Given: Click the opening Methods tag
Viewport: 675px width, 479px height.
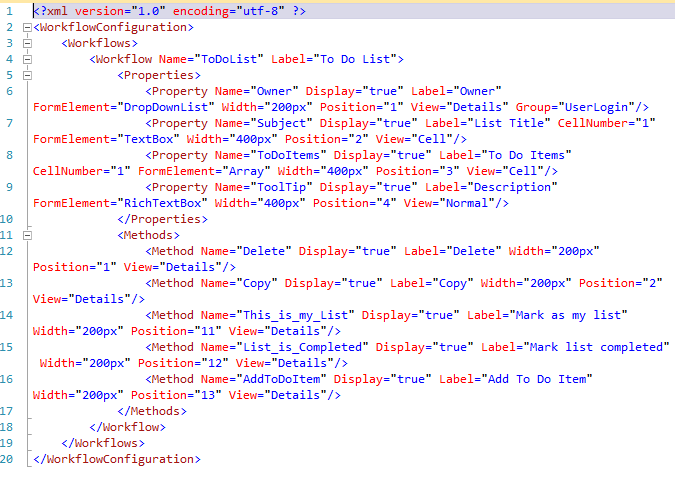Looking at the screenshot, I should click(149, 235).
